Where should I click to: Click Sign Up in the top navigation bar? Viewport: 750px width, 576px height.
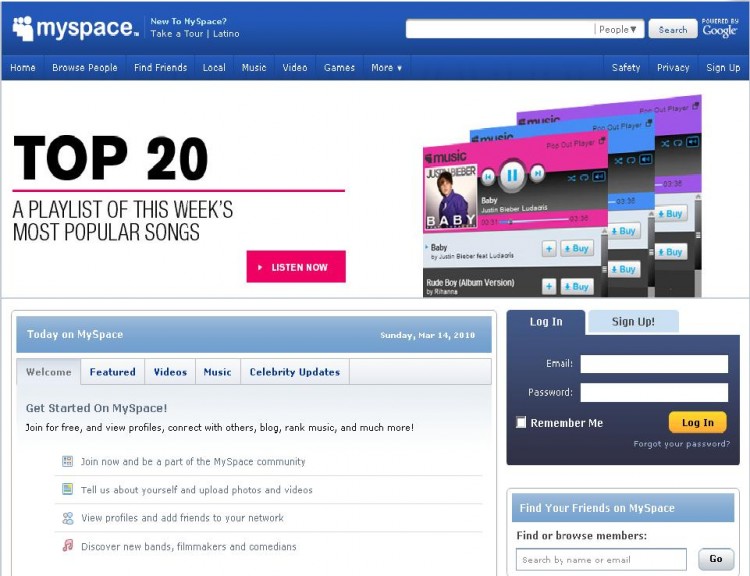[x=723, y=68]
